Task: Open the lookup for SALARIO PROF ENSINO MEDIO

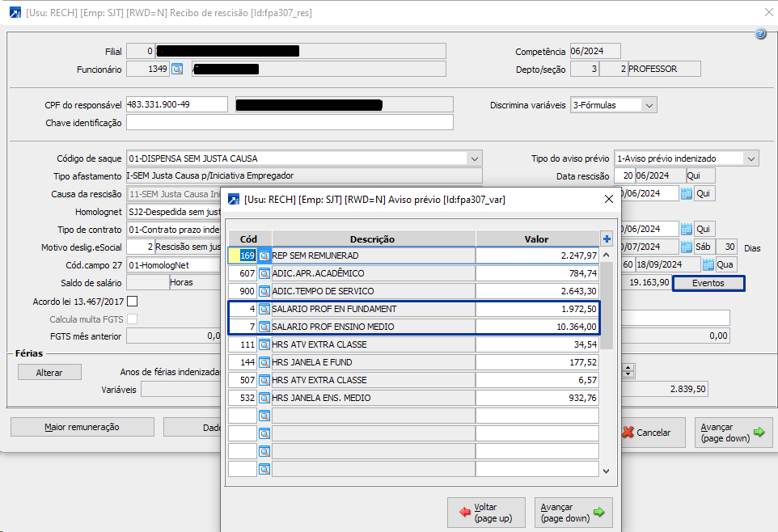Action: 264,327
